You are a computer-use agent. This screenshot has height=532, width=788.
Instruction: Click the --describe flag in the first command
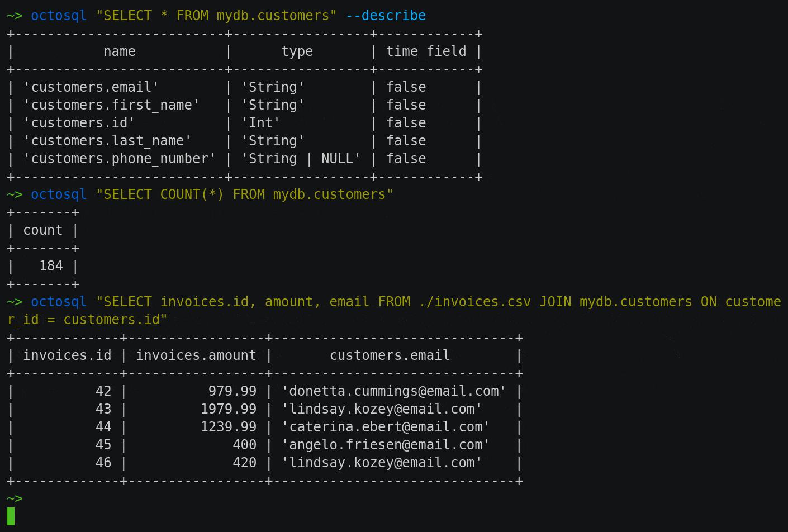386,16
